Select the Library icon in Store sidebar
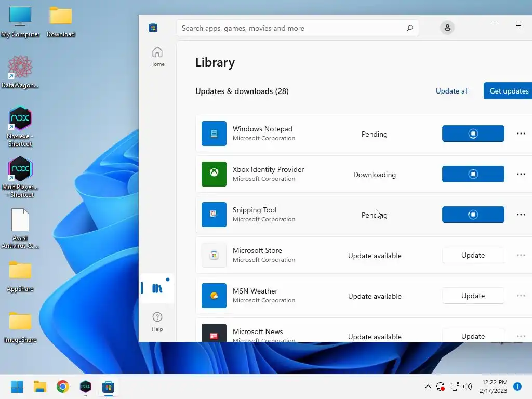Viewport: 532px width, 399px height. coord(157,288)
